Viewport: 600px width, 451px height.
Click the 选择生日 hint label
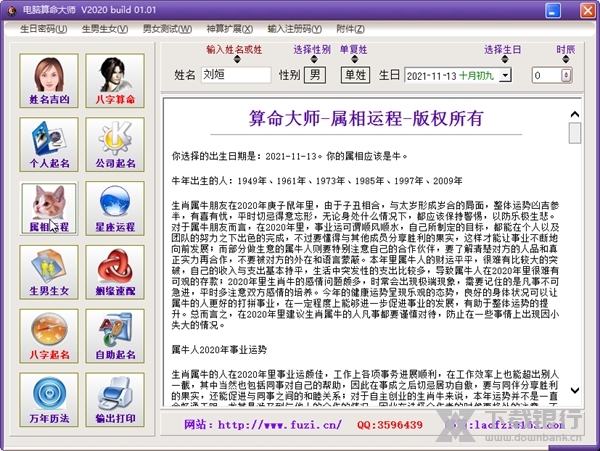502,49
